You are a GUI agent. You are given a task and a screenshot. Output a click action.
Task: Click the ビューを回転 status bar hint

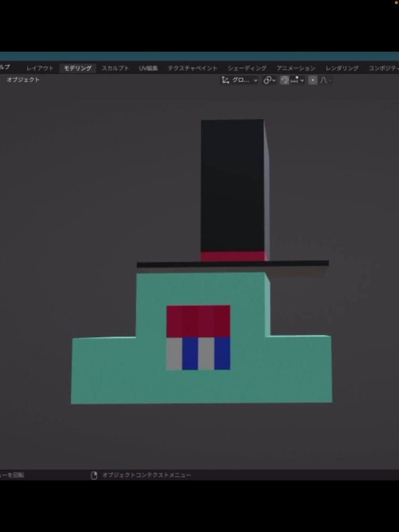click(12, 475)
